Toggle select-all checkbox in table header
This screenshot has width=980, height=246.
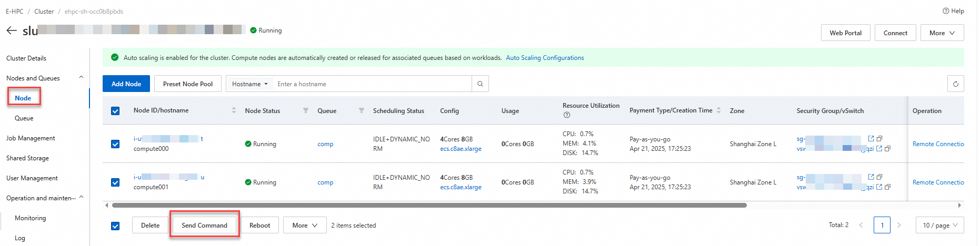click(115, 111)
